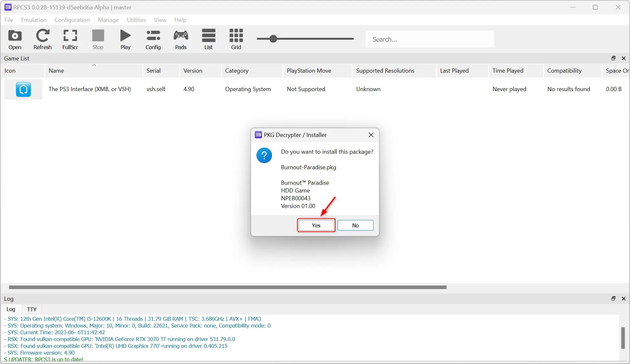Sort by the Version column header
Viewport: 630px width, 364px height.
(201, 70)
